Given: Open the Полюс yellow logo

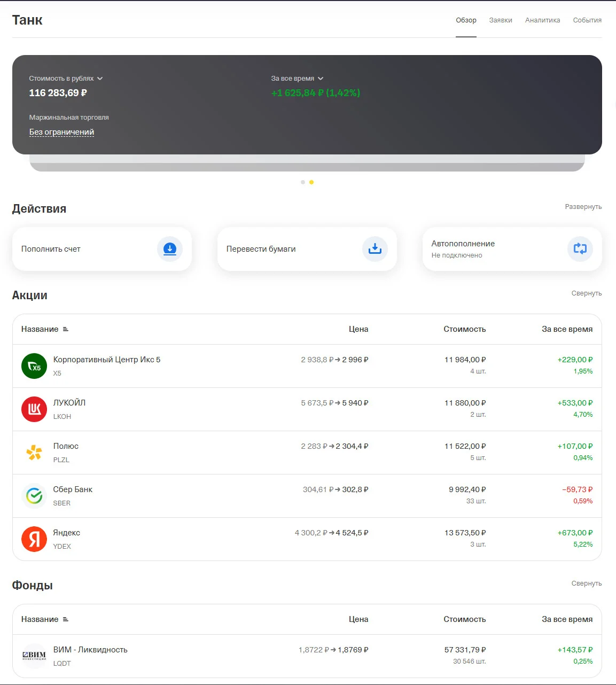Looking at the screenshot, I should click(34, 453).
